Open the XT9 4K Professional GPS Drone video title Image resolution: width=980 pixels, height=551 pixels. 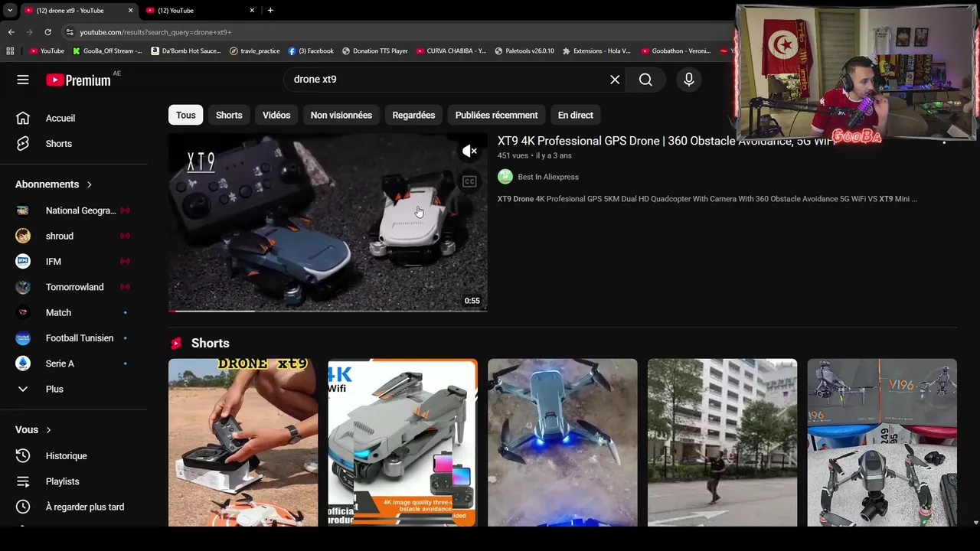click(x=666, y=142)
